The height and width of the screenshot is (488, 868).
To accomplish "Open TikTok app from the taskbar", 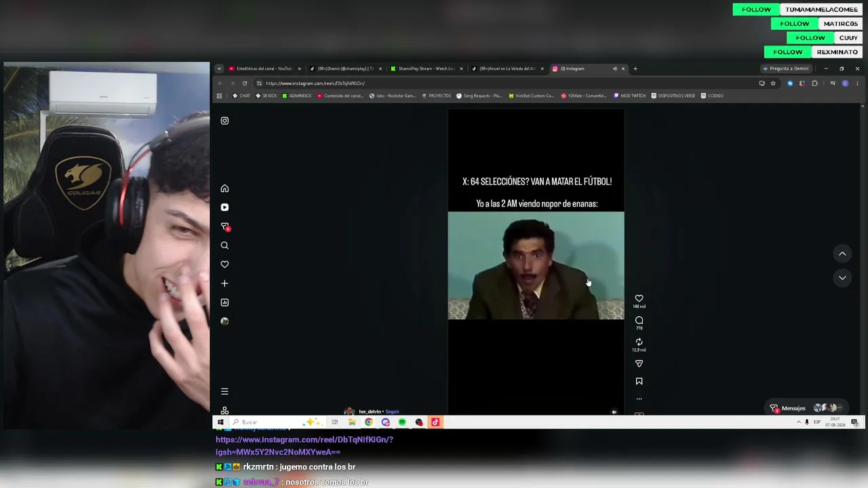I will [x=435, y=422].
